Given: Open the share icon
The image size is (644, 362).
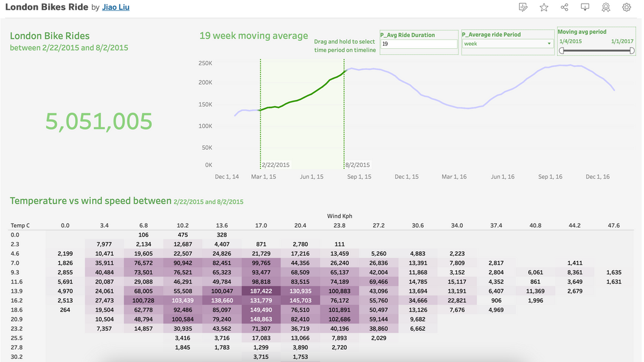Looking at the screenshot, I should 564,7.
